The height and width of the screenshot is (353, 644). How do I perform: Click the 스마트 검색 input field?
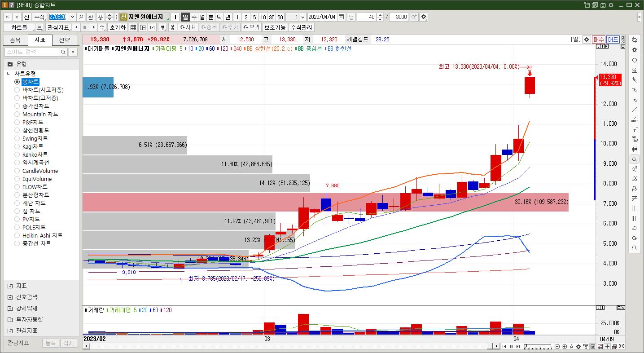tap(32, 52)
